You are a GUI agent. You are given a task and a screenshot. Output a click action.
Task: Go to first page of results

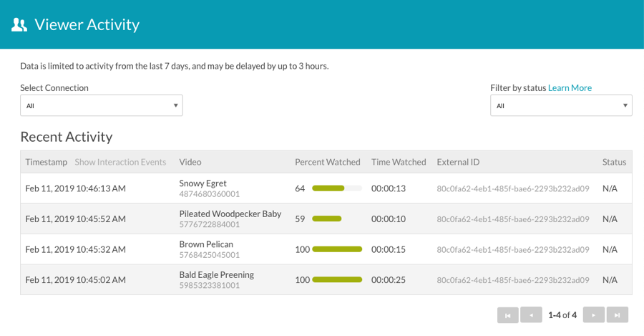507,315
